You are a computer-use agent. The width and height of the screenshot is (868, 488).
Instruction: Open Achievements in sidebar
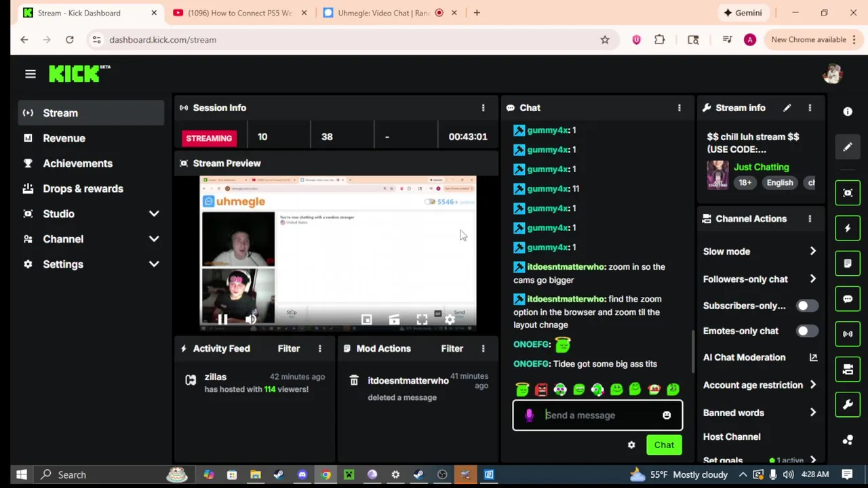pos(91,163)
